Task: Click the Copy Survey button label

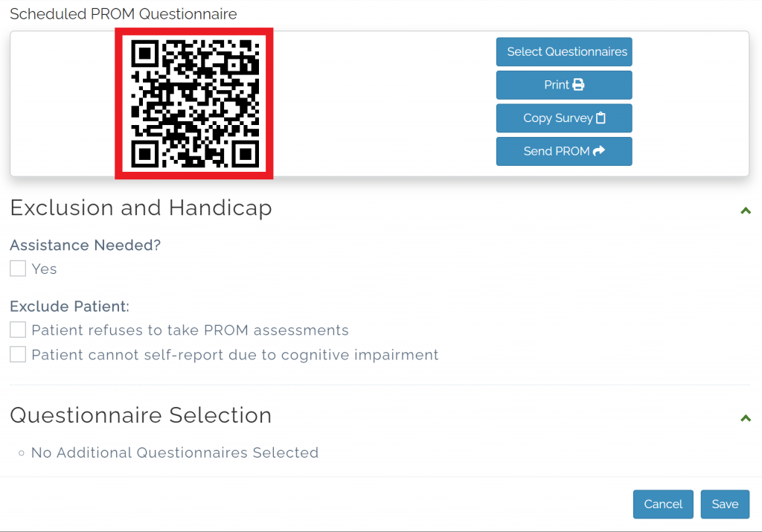Action: [558, 118]
